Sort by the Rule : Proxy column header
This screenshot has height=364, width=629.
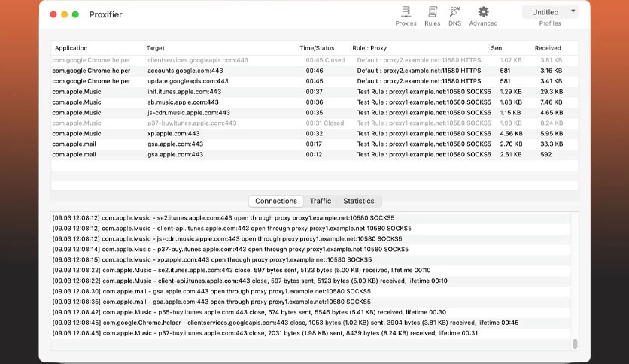(419, 48)
